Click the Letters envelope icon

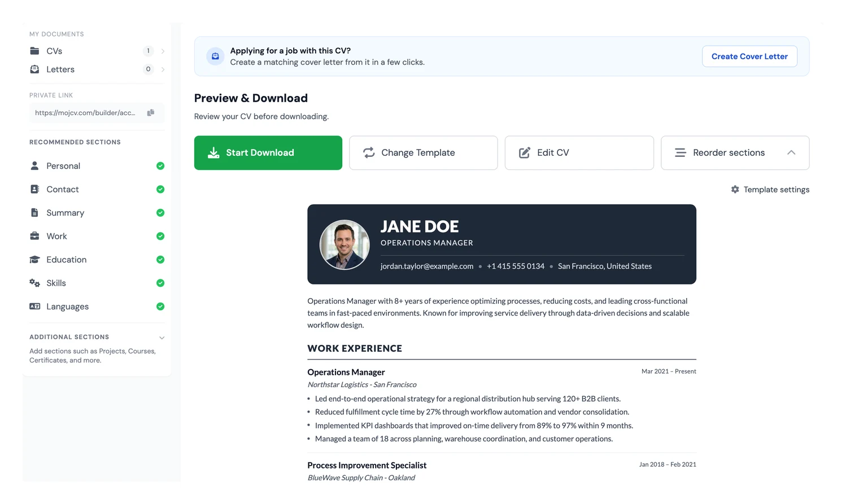pos(34,69)
